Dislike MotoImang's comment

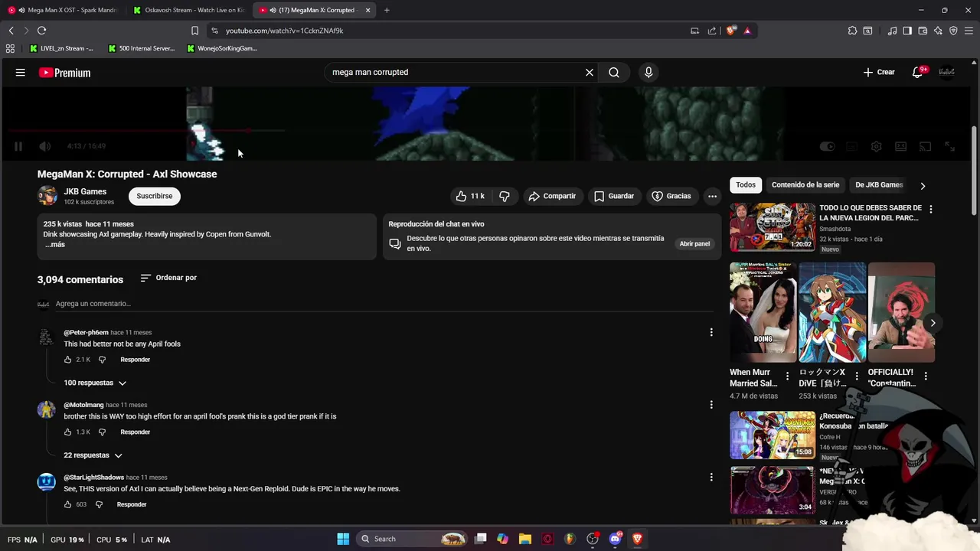point(102,432)
